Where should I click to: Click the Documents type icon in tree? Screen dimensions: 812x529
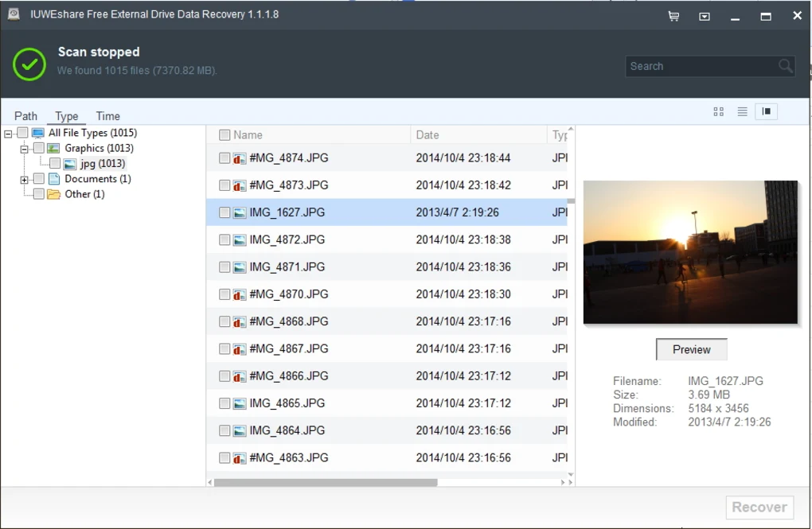click(54, 179)
